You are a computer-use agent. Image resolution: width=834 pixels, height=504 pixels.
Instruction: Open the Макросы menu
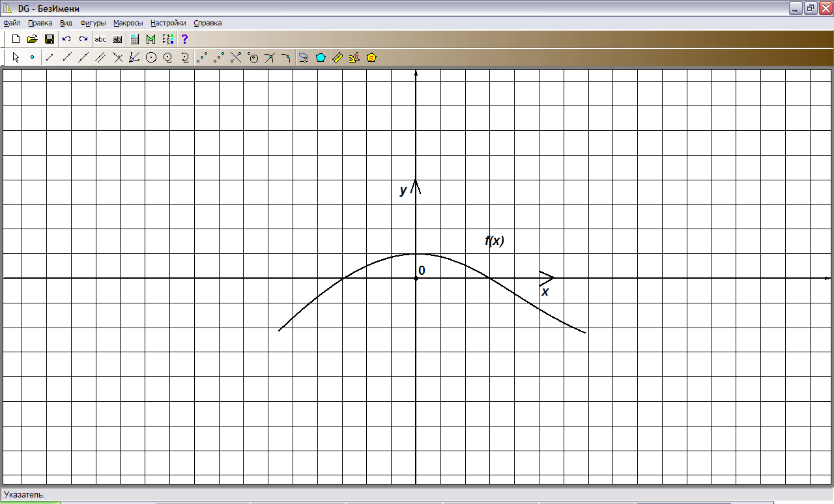pos(128,23)
